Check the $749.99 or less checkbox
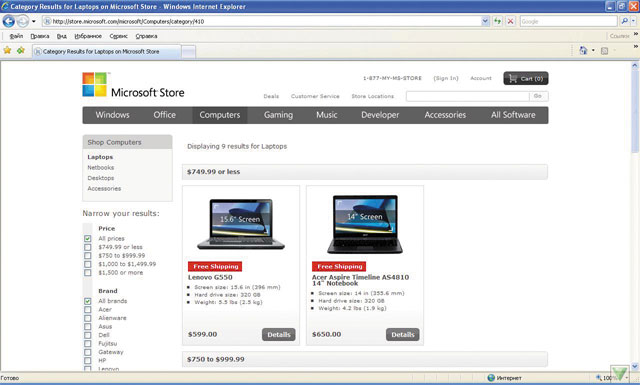The image size is (640, 385). coord(88,247)
